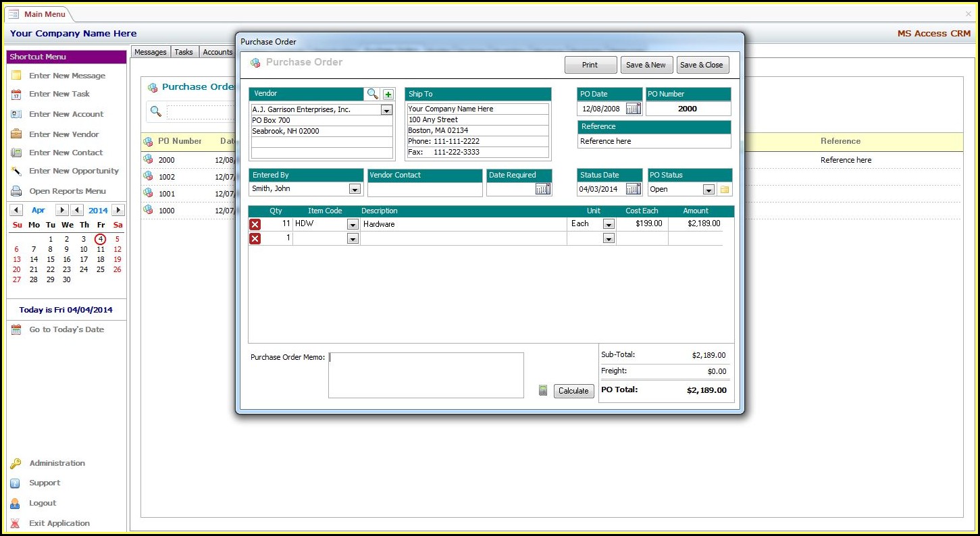Click the green add vendor plus icon
The width and height of the screenshot is (980, 536).
click(388, 95)
